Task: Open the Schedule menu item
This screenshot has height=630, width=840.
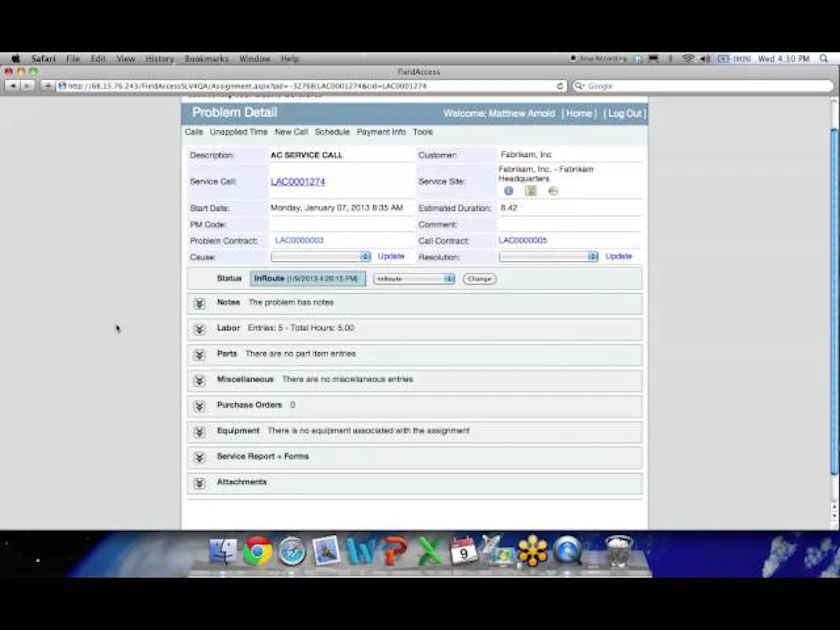Action: (x=332, y=132)
